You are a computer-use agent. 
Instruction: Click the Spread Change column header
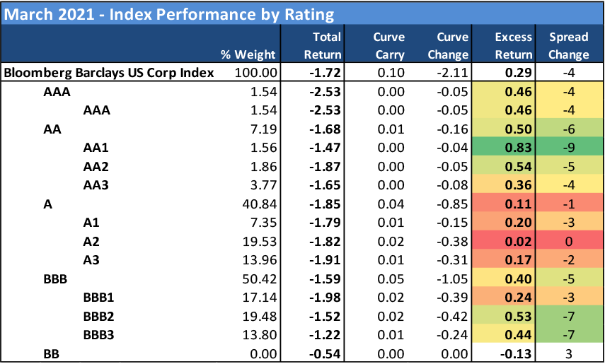click(569, 45)
